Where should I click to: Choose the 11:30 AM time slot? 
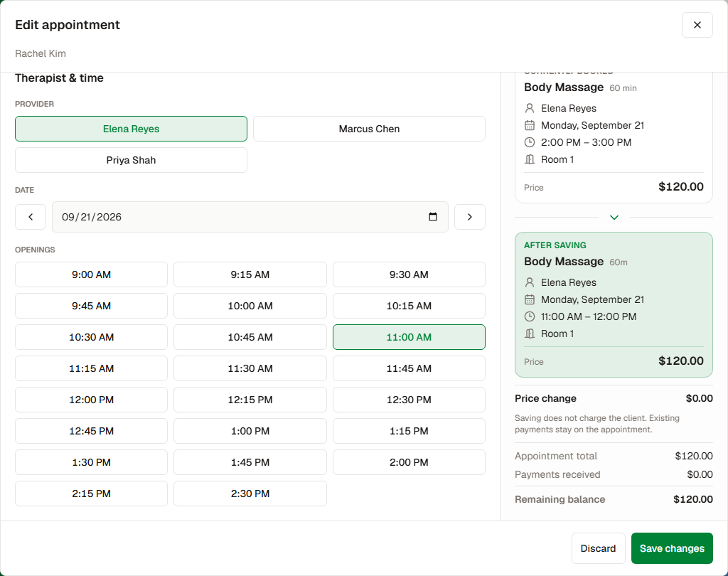[250, 368]
